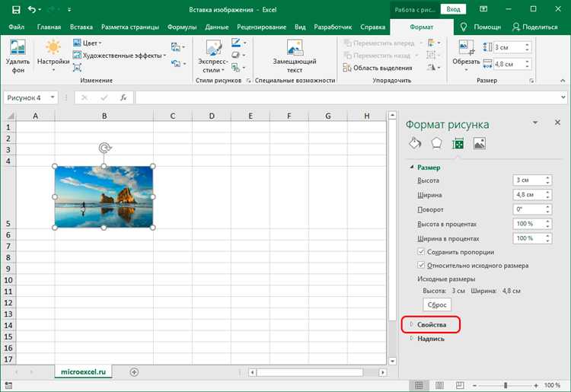The height and width of the screenshot is (392, 571).
Task: Open the Формулы ribbon tab
Action: 182,27
